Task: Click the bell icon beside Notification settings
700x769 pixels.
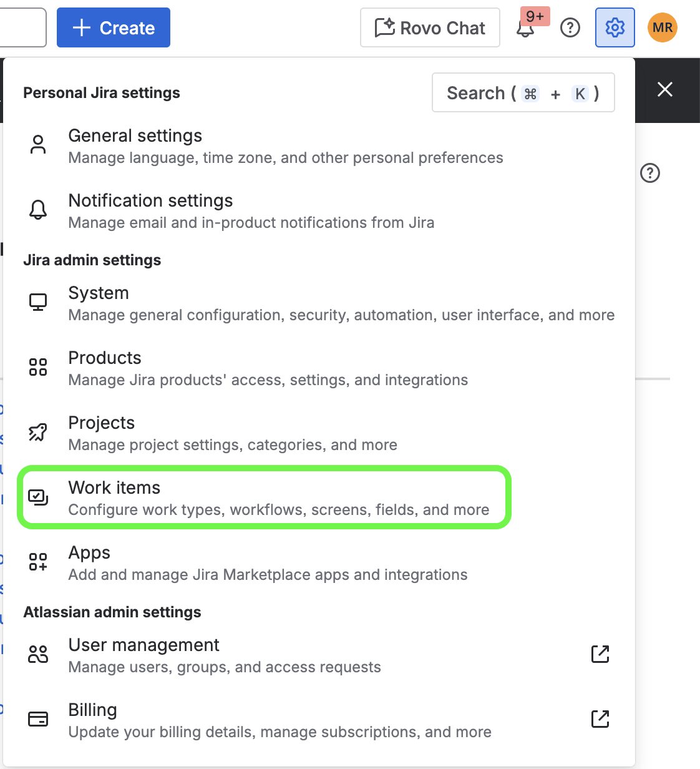Action: point(38,210)
